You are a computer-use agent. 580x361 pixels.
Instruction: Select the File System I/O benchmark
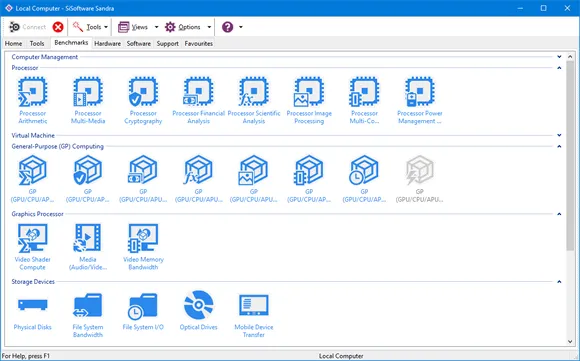143,311
